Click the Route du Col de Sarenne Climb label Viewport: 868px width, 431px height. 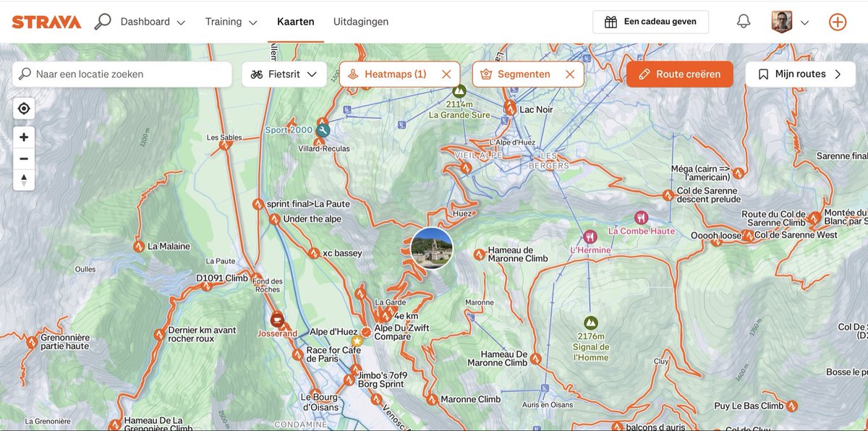tap(773, 218)
